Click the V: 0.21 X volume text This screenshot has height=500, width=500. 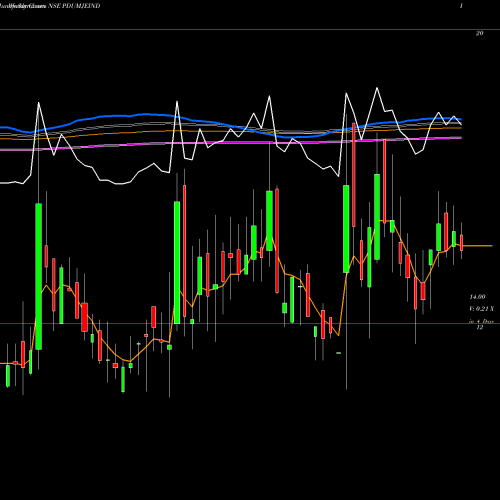481,309
